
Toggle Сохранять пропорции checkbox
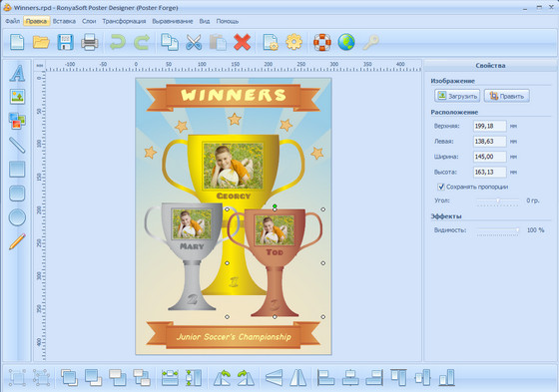click(x=441, y=187)
